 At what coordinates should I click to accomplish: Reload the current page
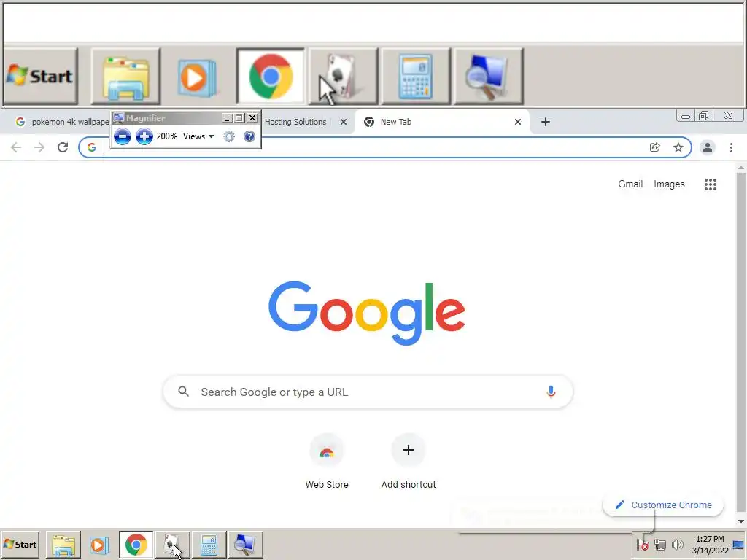pyautogui.click(x=63, y=147)
